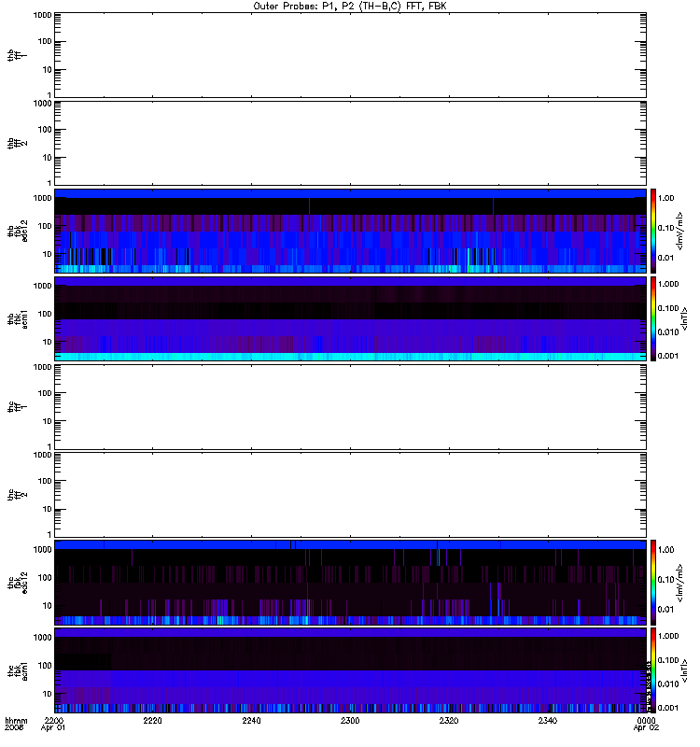Click inside the thc fbk scm1 spectrogram
The image size is (700, 747).
click(x=350, y=670)
